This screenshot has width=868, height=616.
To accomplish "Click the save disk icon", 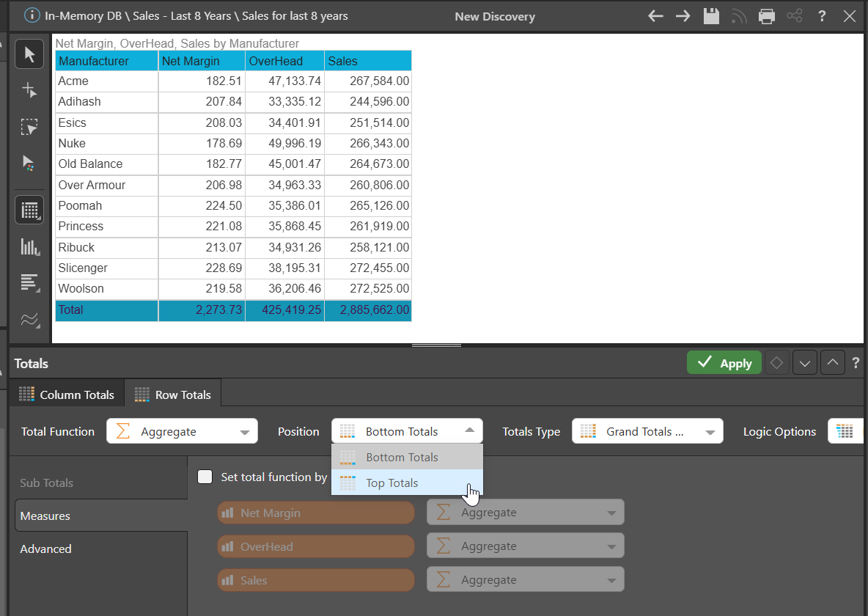I will tap(711, 16).
